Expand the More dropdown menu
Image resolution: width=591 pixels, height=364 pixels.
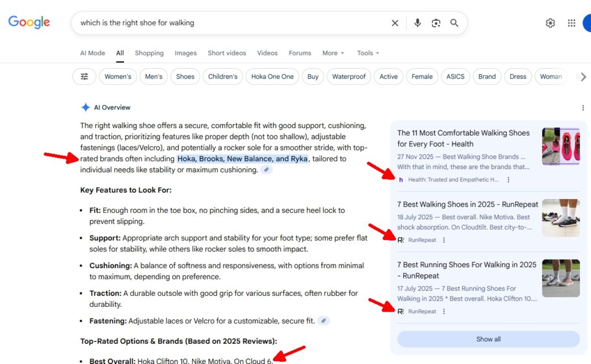[x=333, y=53]
